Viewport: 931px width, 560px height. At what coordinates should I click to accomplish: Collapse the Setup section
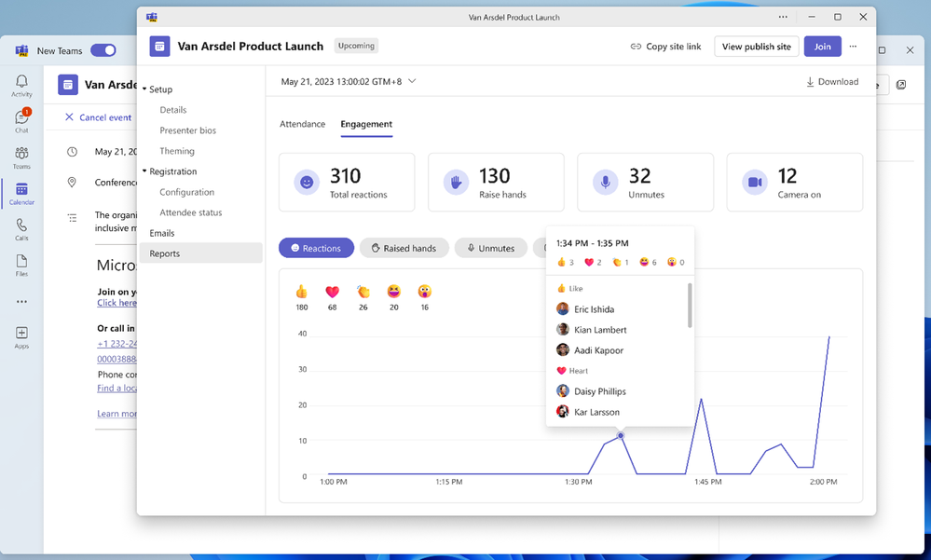click(x=144, y=89)
